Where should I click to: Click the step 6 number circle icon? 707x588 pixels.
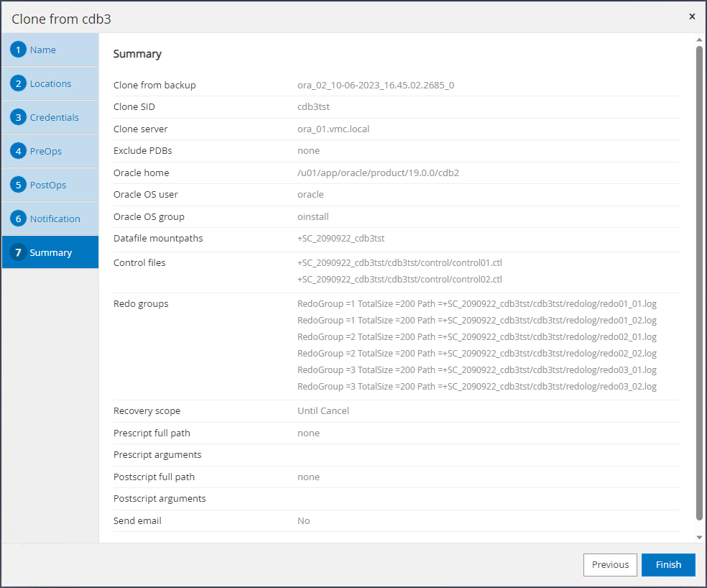pos(19,219)
